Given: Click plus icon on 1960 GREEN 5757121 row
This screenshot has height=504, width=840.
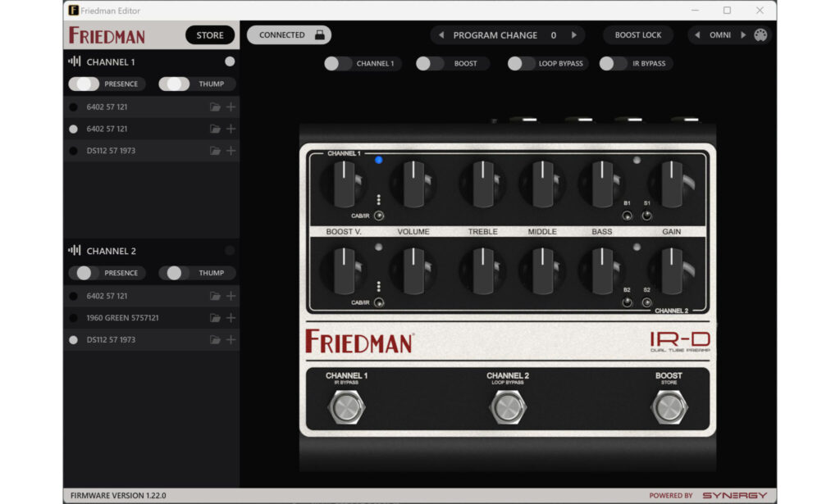Looking at the screenshot, I should pyautogui.click(x=231, y=318).
